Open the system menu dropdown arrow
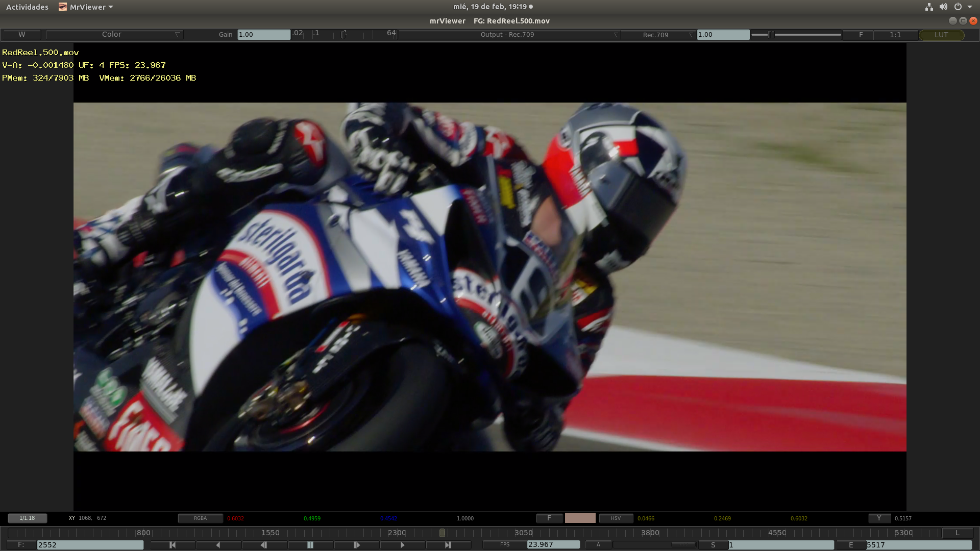This screenshot has width=980, height=551. tap(970, 7)
